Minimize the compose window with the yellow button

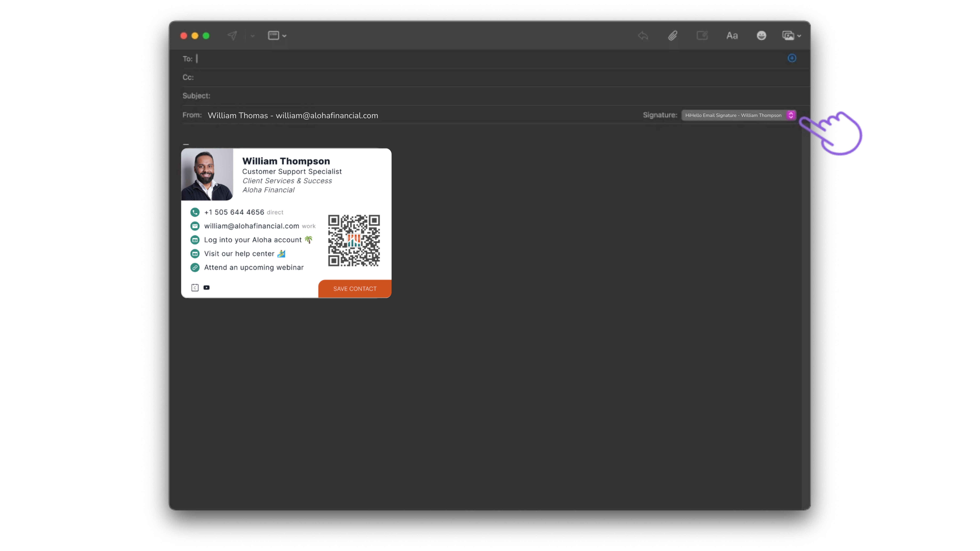point(195,36)
